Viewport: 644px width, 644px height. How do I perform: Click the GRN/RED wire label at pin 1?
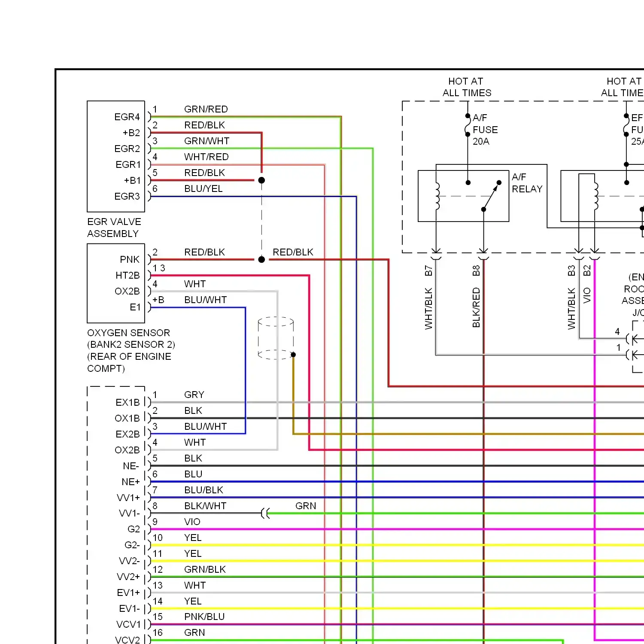pos(206,109)
